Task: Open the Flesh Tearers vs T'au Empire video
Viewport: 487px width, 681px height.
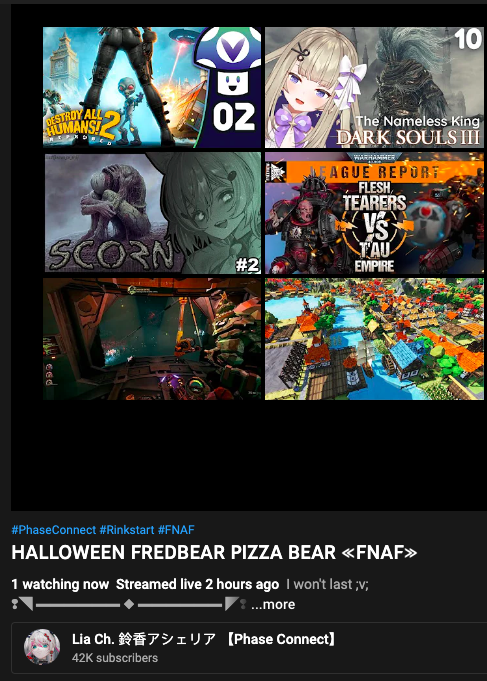Action: click(374, 213)
